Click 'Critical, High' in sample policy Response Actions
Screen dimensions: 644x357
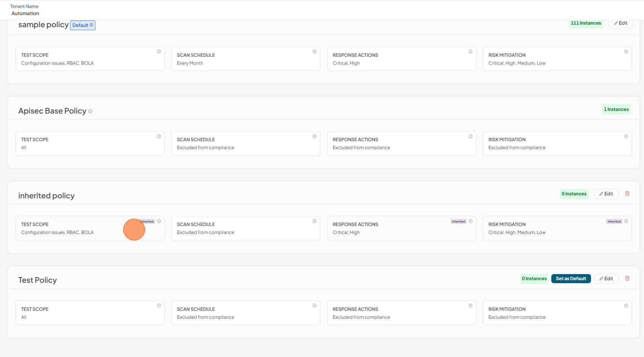pos(346,63)
